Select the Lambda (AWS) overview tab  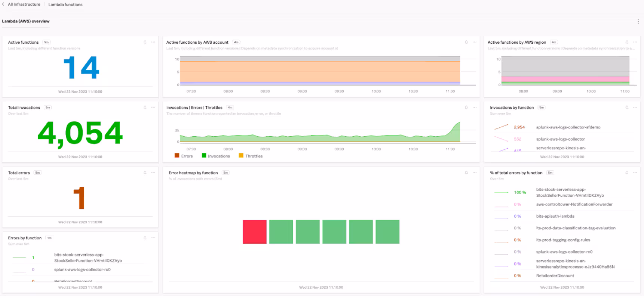[26, 21]
